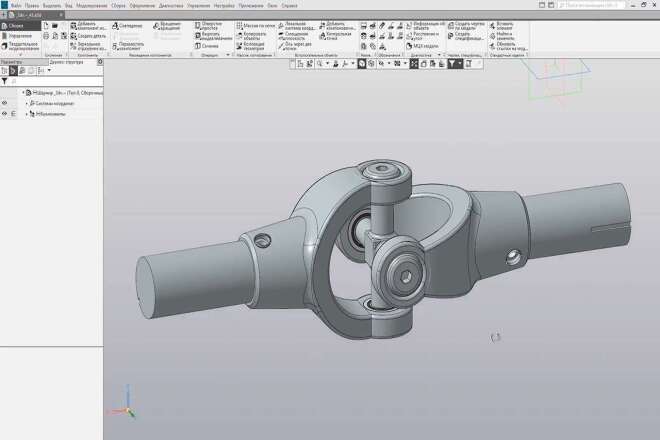Select the Массив по сетке tool
Viewport: 660px width, 440px height.
pos(239,26)
